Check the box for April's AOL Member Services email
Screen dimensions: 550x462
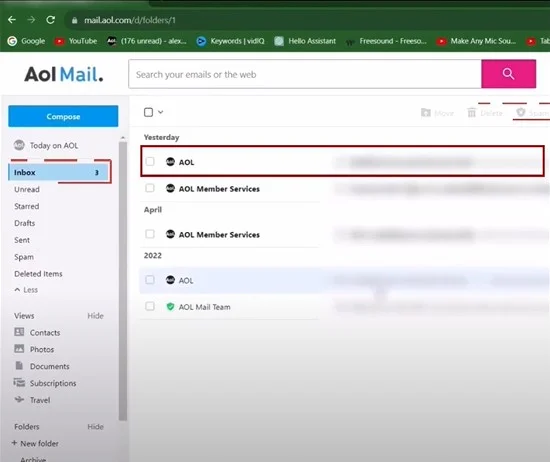[150, 234]
